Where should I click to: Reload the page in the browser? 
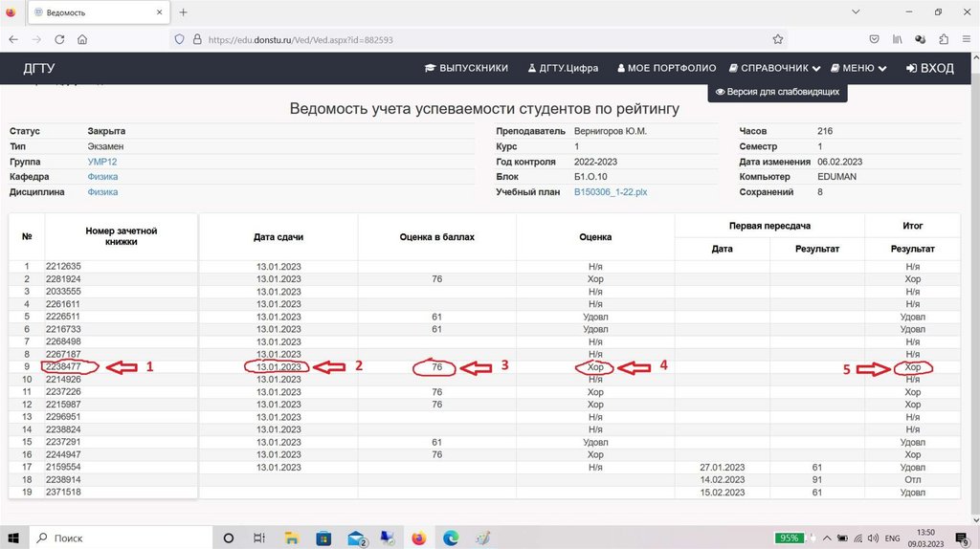point(59,40)
